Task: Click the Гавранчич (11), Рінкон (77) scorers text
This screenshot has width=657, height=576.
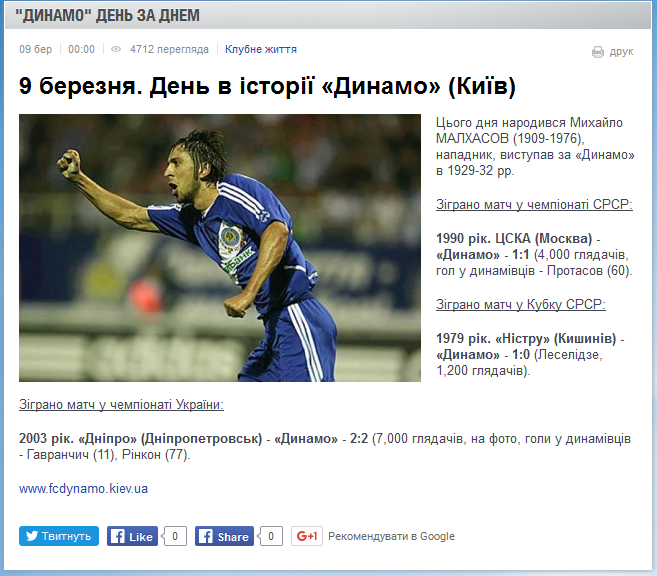Action: coord(109,455)
